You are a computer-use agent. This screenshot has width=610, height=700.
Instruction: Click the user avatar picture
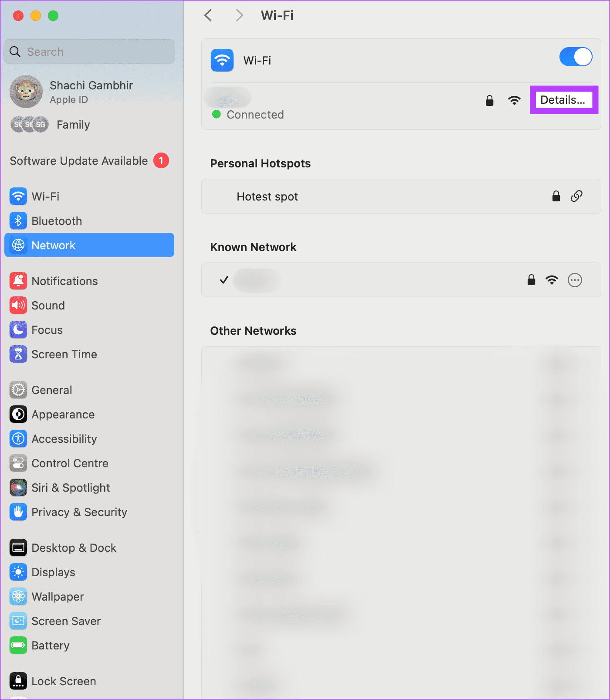click(26, 92)
